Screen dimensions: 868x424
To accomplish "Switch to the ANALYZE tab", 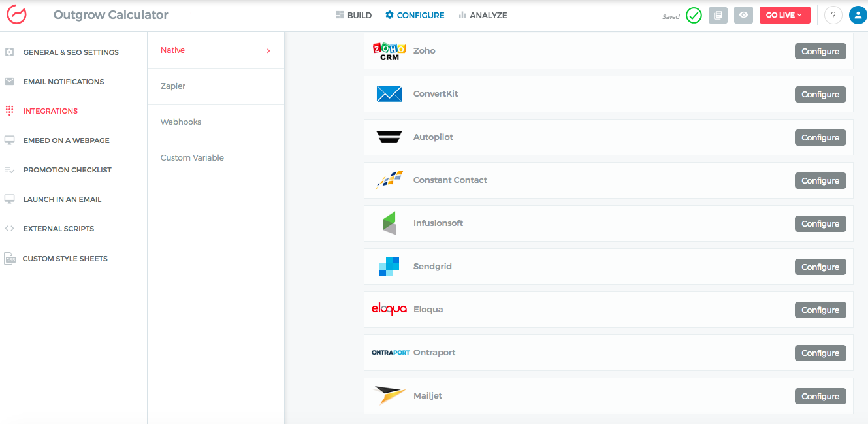I will 483,15.
